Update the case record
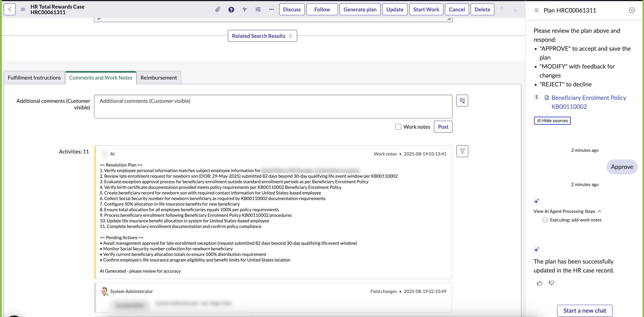This screenshot has height=317, width=644. click(395, 9)
